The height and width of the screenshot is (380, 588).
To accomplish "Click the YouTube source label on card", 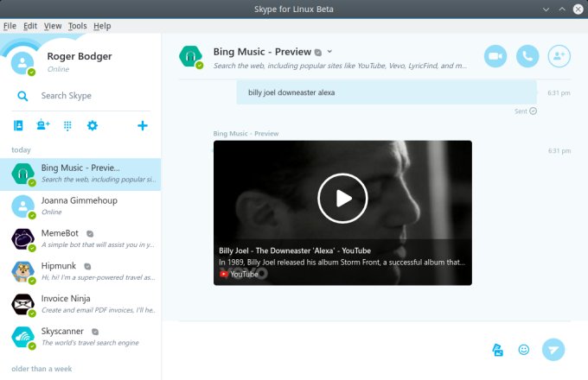I will pyautogui.click(x=239, y=274).
